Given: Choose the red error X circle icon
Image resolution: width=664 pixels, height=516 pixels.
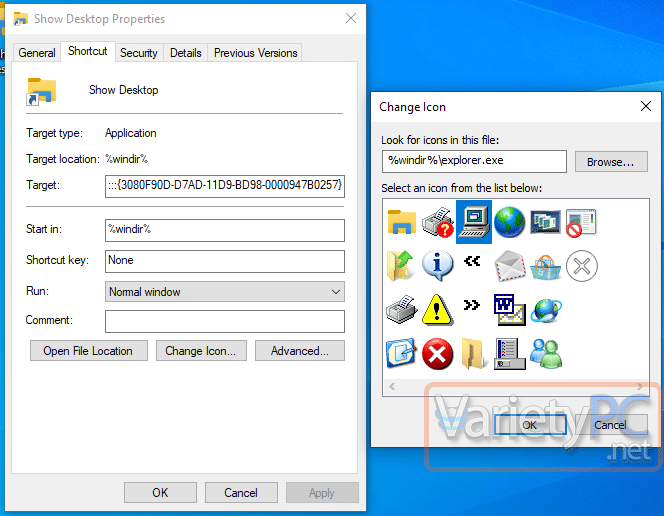Looking at the screenshot, I should 437,352.
